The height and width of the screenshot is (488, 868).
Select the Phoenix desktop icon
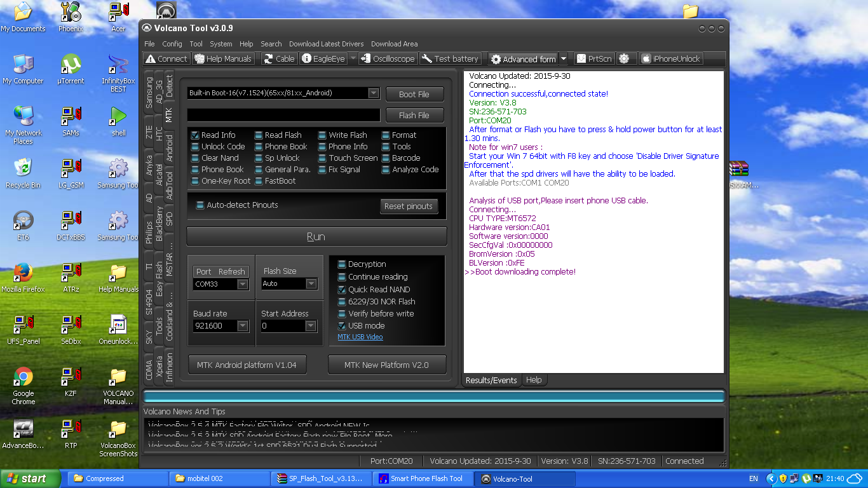[x=71, y=17]
